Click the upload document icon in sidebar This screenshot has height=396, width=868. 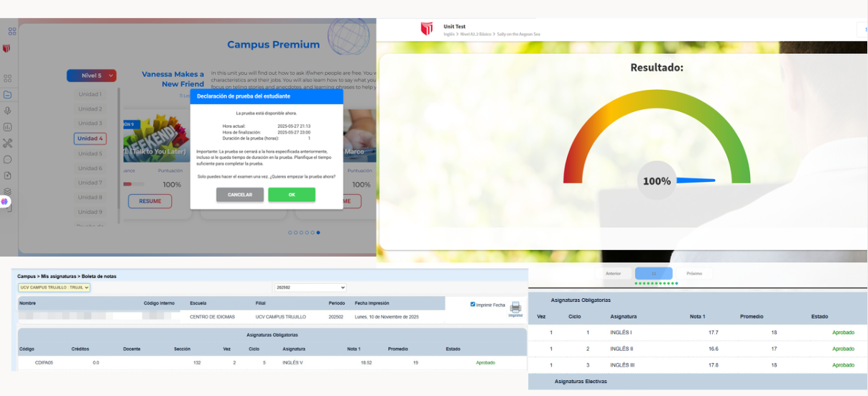7,175
